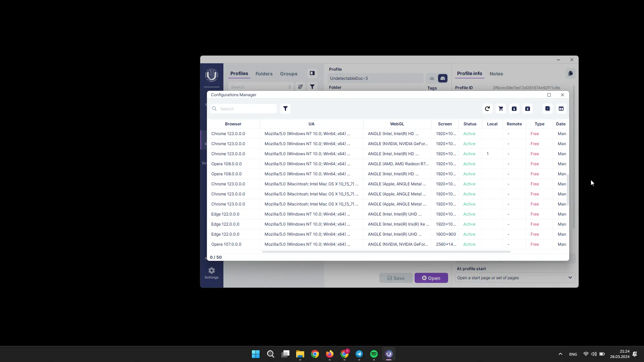Toggle the profile panel layout icon

312,73
